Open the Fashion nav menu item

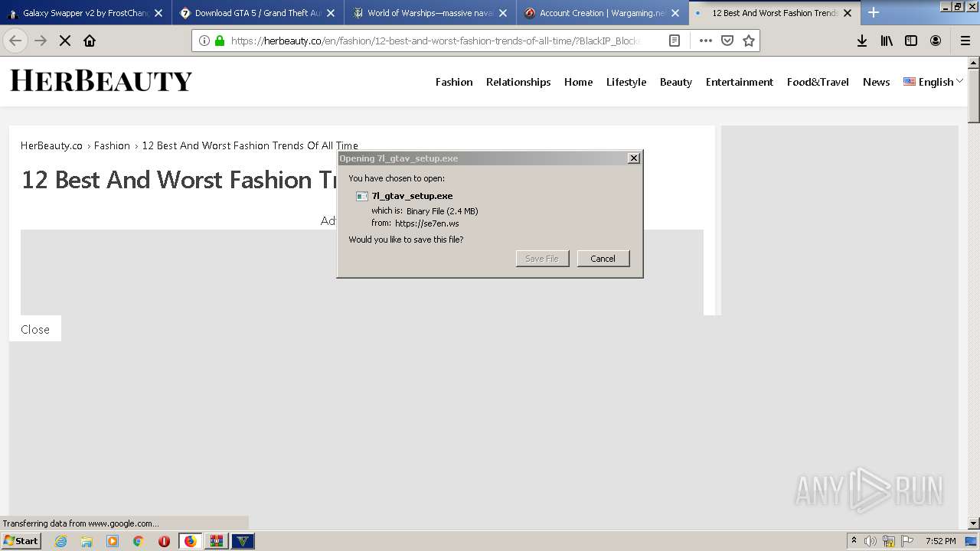tap(454, 82)
